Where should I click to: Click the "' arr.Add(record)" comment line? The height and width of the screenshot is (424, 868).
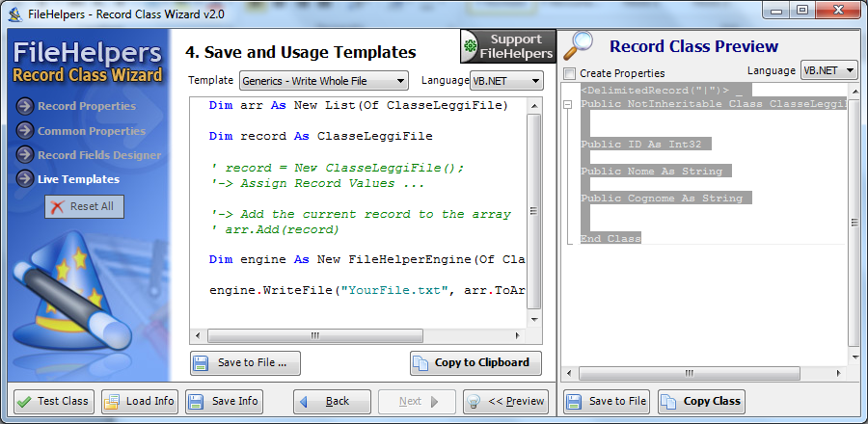[275, 229]
